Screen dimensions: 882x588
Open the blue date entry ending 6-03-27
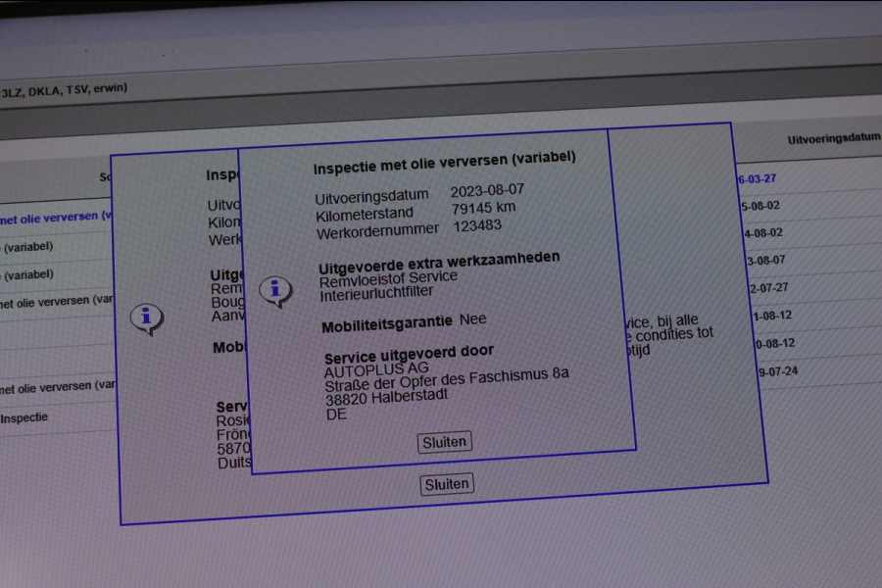756,178
